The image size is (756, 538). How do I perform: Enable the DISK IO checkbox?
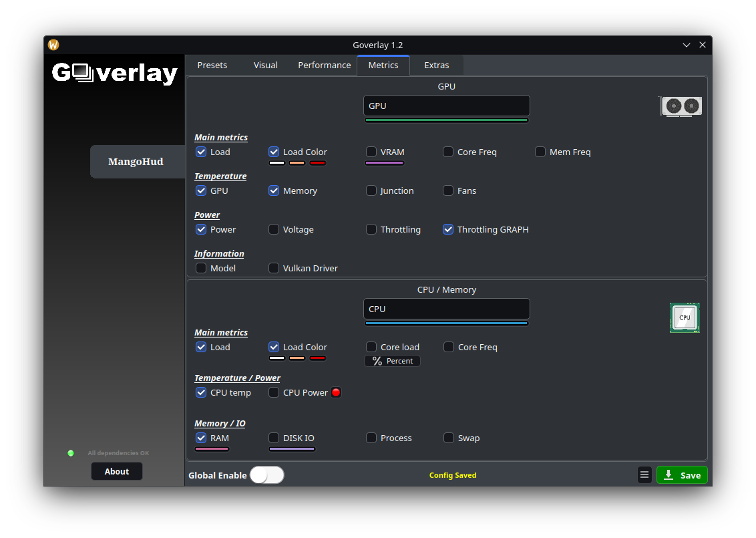pos(274,438)
